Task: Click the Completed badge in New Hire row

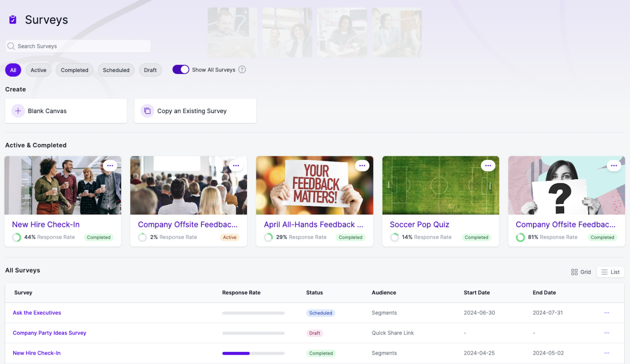Action: (x=321, y=353)
